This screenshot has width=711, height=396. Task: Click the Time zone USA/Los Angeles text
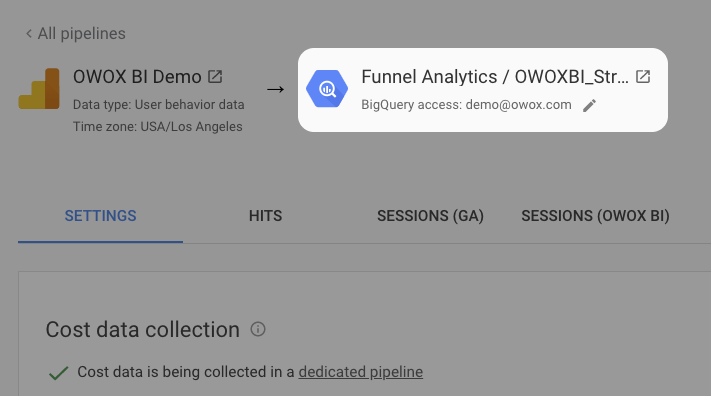coord(158,127)
